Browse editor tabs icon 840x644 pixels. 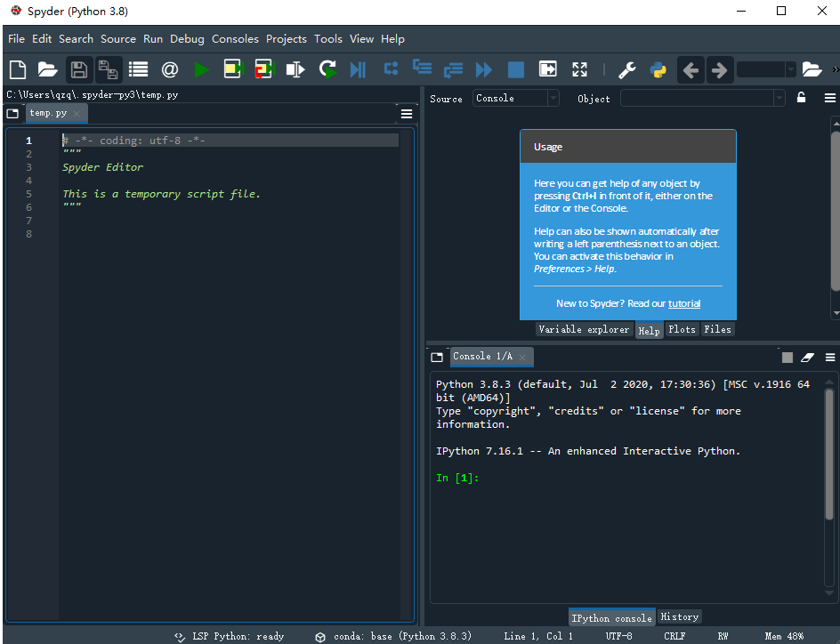click(12, 114)
